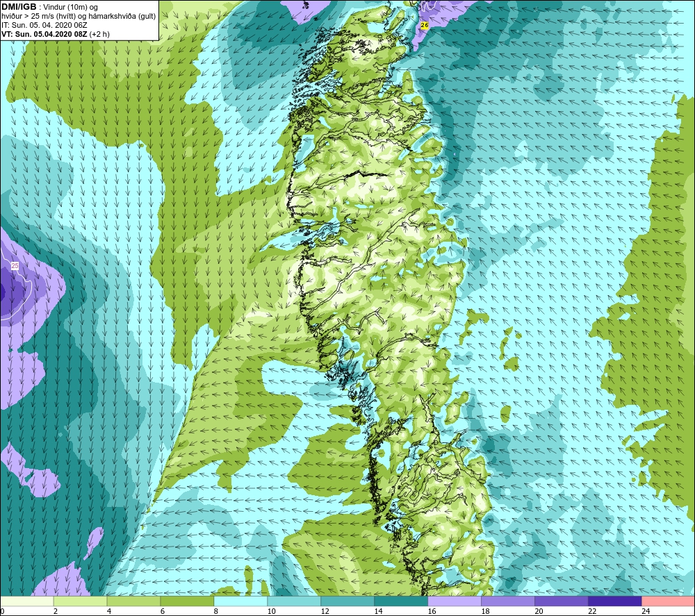Click the legend scale value "14"
The height and width of the screenshot is (616, 695).
point(378,611)
